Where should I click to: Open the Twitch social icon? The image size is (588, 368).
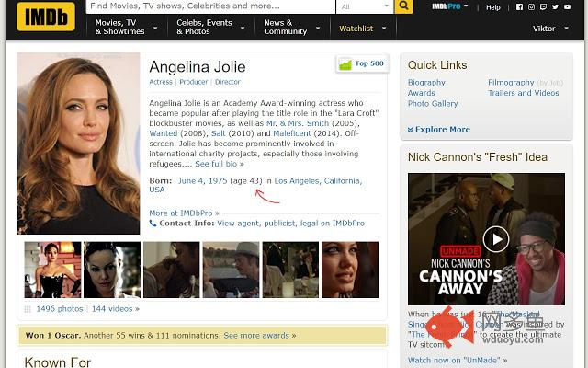(x=543, y=6)
